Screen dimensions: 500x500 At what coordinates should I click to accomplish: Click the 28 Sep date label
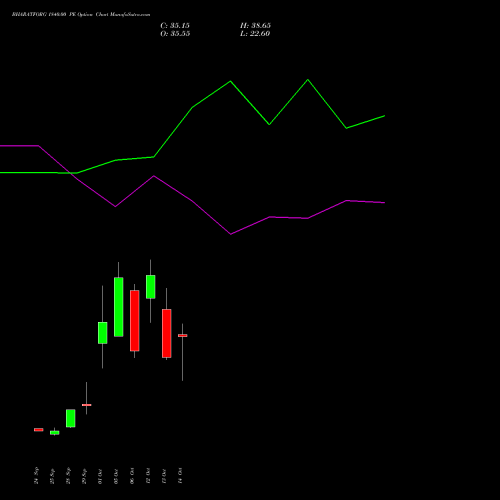(68, 476)
